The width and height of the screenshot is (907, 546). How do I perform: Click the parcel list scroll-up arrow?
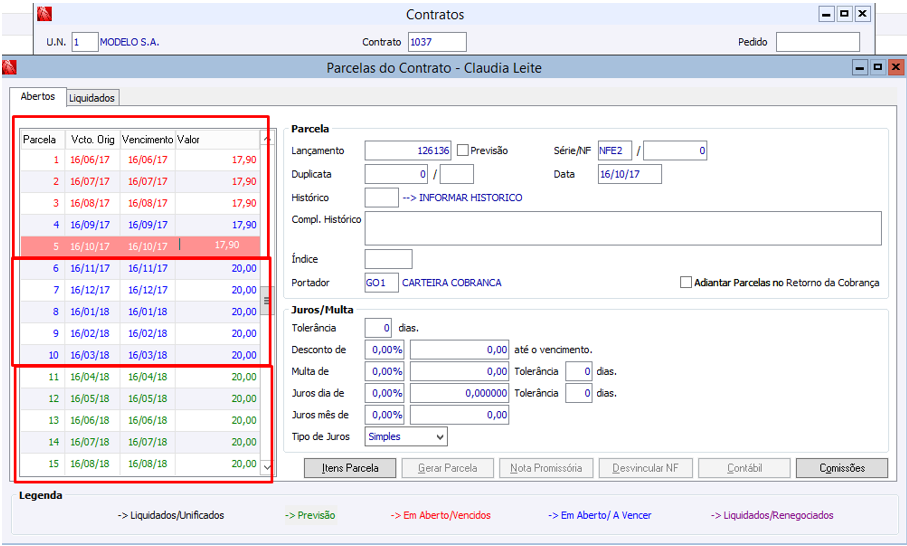tap(267, 139)
